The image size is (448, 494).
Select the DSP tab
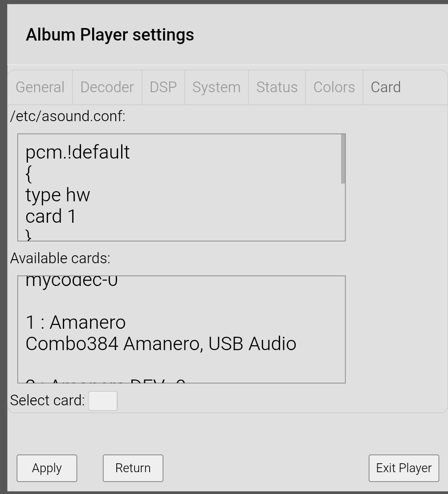click(163, 87)
